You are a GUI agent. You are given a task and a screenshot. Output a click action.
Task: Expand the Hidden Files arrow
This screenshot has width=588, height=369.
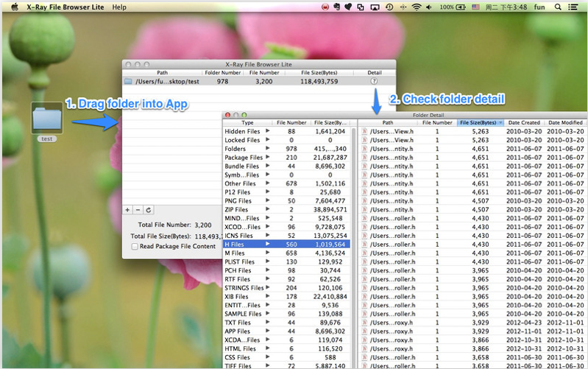tap(268, 130)
